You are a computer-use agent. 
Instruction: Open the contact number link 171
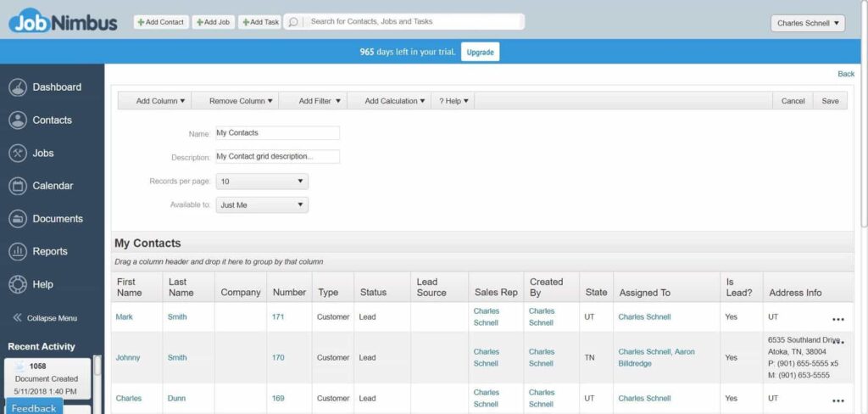click(x=278, y=317)
